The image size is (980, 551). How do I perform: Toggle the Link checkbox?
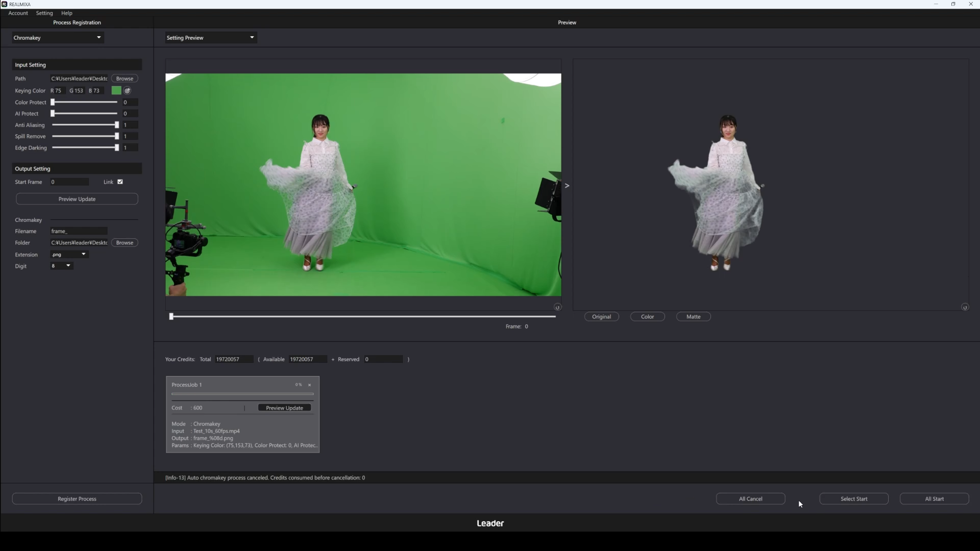[x=120, y=182]
